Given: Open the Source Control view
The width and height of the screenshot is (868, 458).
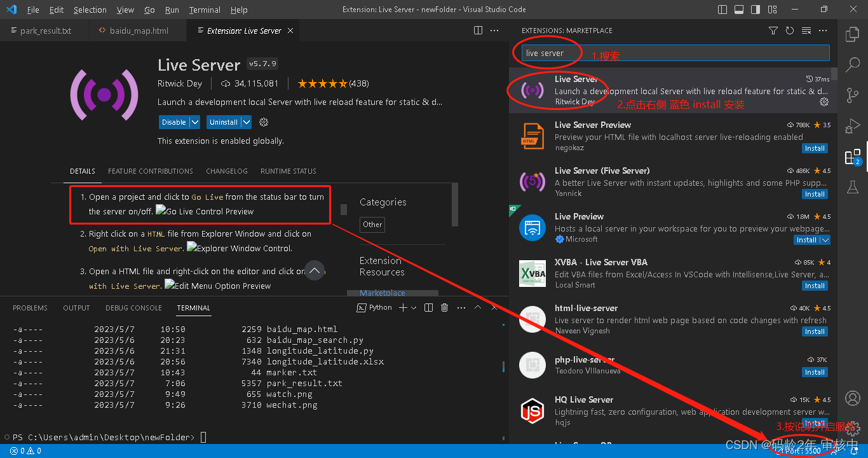Looking at the screenshot, I should (852, 95).
